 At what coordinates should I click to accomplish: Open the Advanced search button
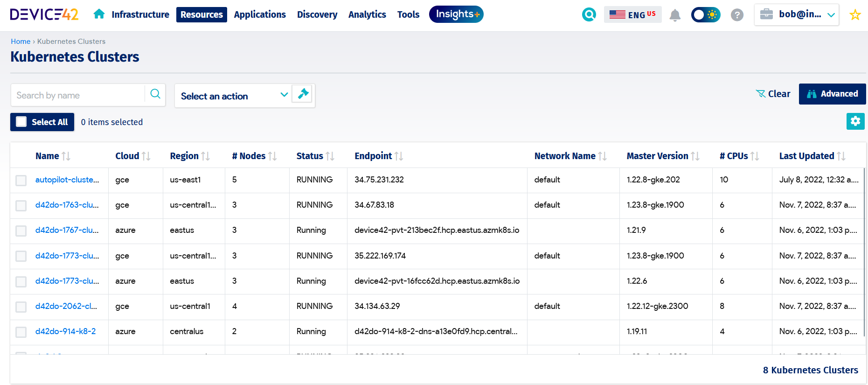coord(832,94)
